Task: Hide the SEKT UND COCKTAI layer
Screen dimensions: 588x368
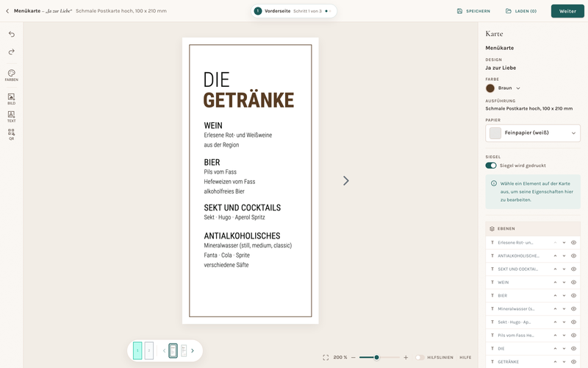Action: tap(573, 269)
